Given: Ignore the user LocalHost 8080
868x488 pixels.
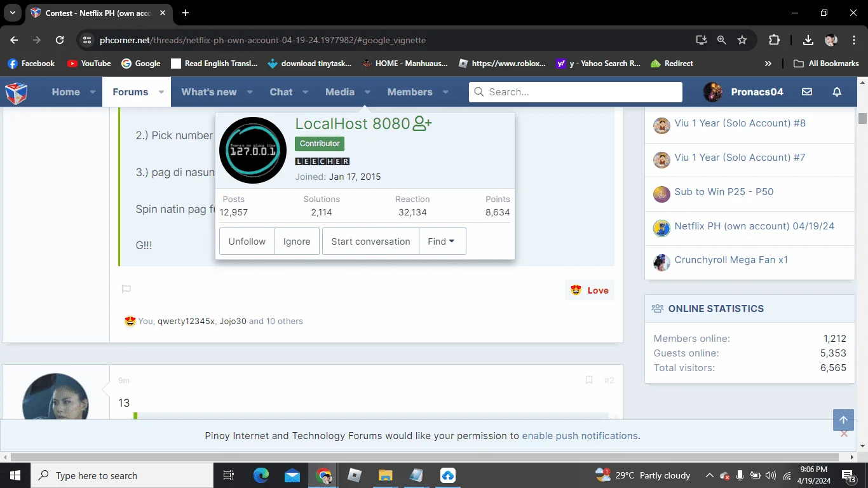Looking at the screenshot, I should click(x=297, y=241).
